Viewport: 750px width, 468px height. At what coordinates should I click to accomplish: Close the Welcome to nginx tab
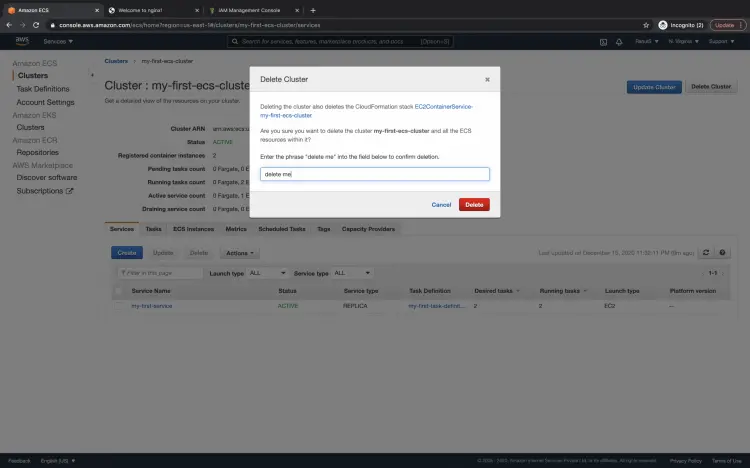197,10
